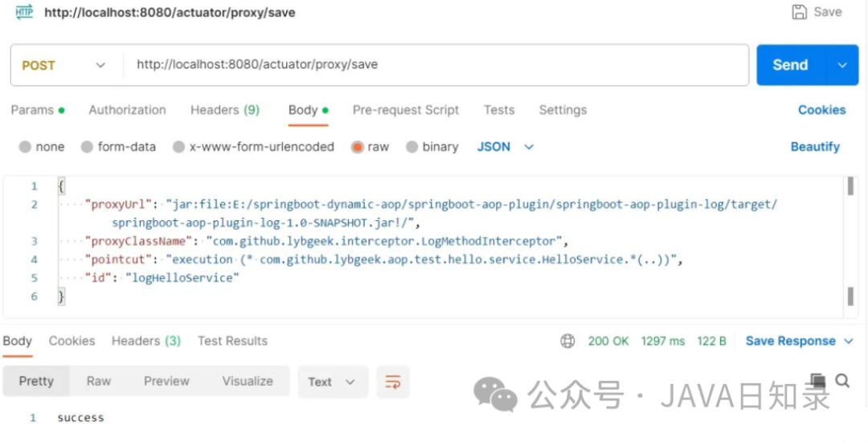Click the Beautify link
Screen dimensions: 868x442
[815, 147]
